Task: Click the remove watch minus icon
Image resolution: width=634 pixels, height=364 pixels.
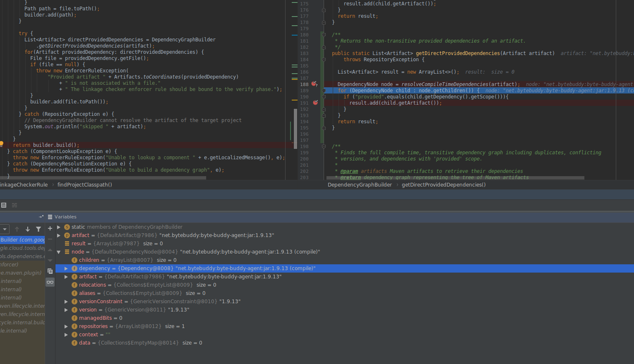Action: 50,239
